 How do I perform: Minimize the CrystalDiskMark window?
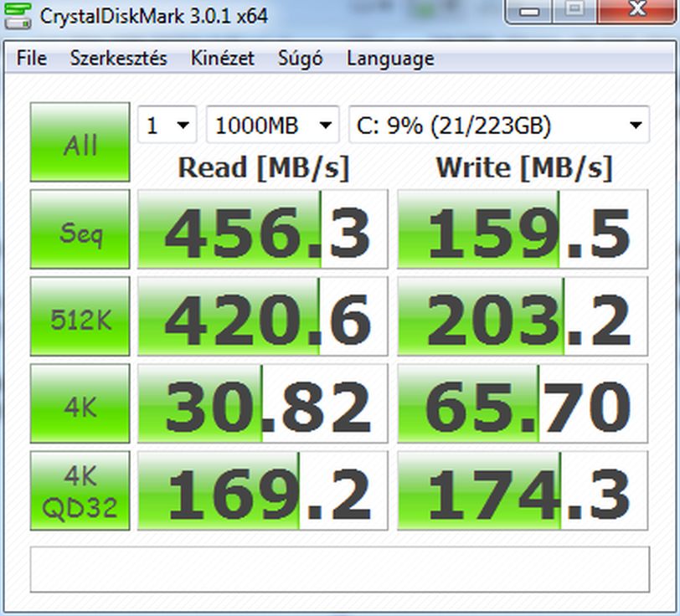[x=529, y=10]
